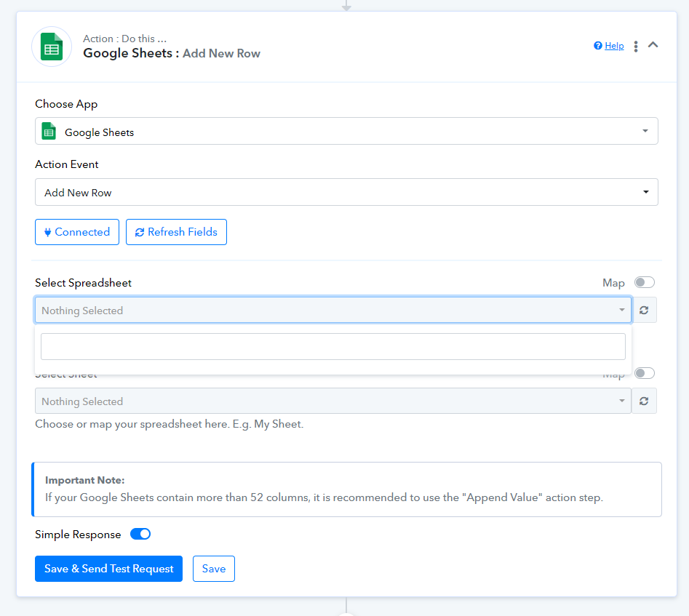Click the Important Note heading text
Screen dimensions: 689x616
click(85, 480)
